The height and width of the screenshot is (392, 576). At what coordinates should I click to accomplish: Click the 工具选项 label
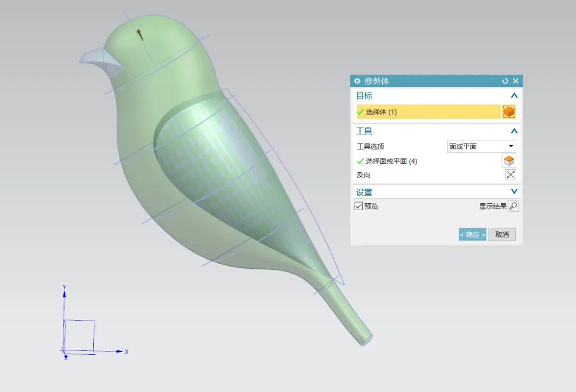[370, 146]
